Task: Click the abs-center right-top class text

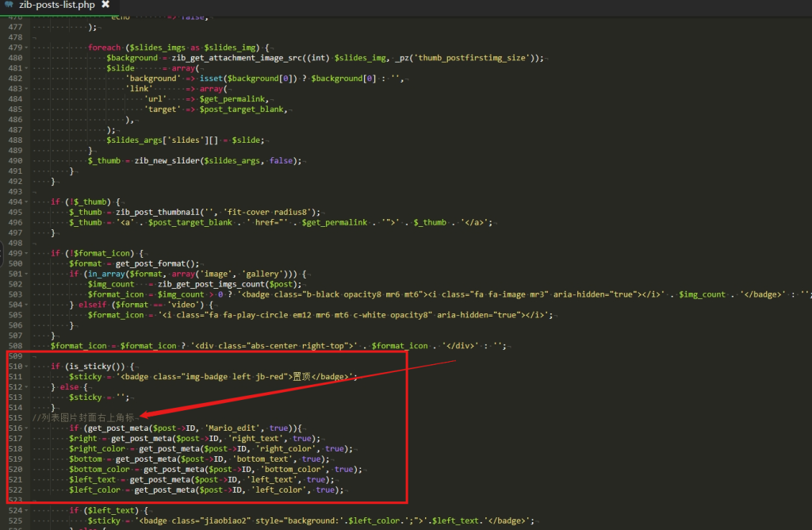Action: pos(301,346)
